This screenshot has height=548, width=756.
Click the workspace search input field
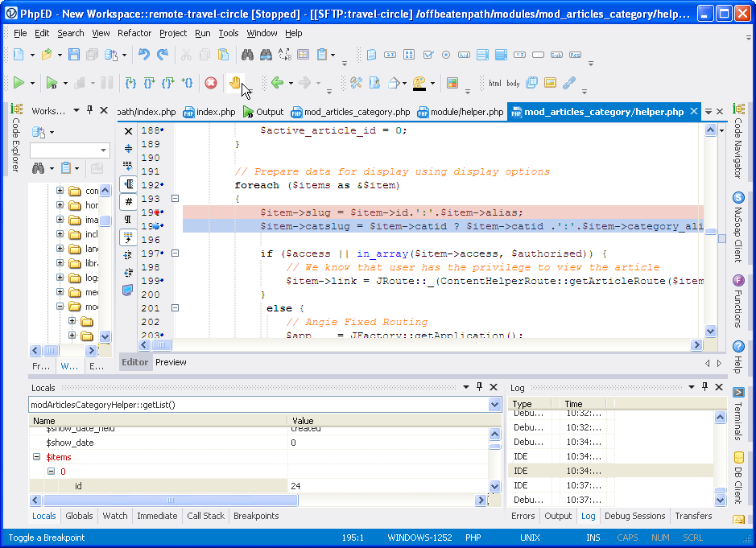click(64, 150)
